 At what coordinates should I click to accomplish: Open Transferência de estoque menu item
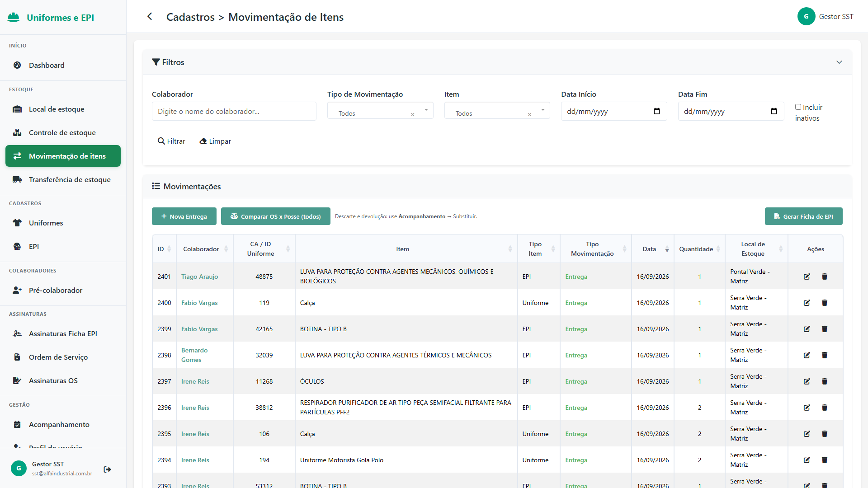click(x=63, y=179)
